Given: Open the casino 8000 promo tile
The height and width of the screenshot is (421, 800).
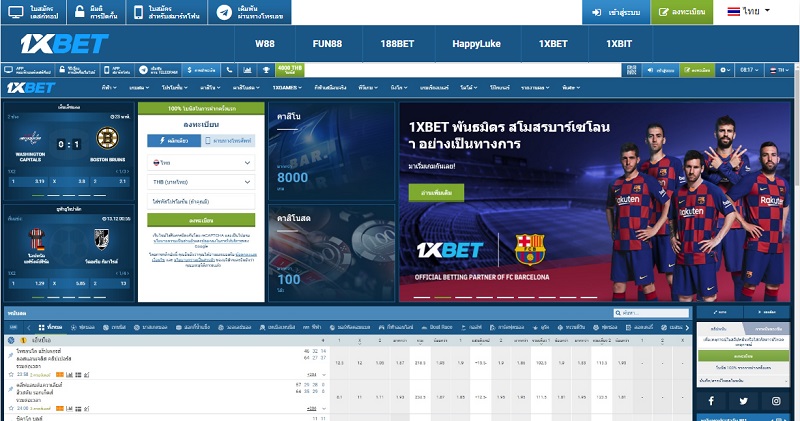Looking at the screenshot, I should (x=332, y=151).
